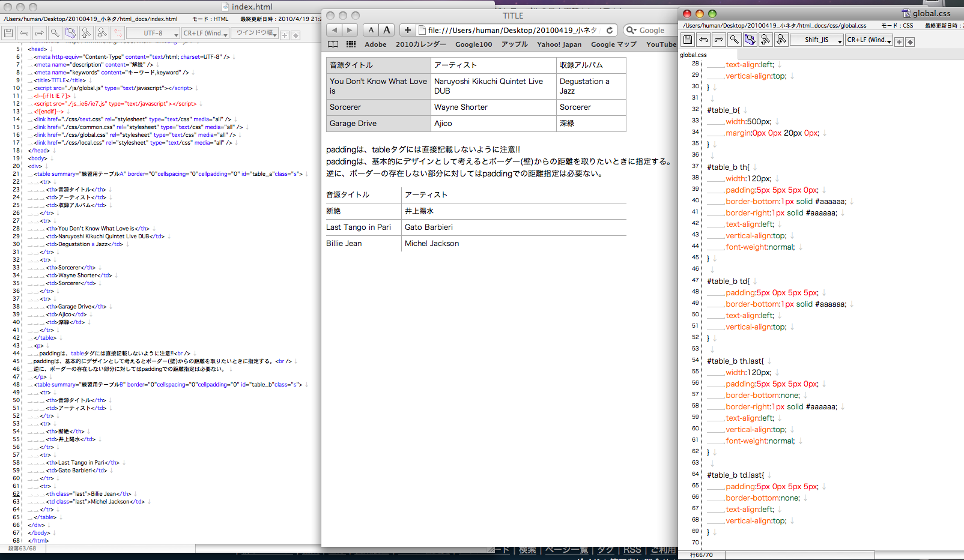Show all bookmarks book icon

(x=333, y=44)
